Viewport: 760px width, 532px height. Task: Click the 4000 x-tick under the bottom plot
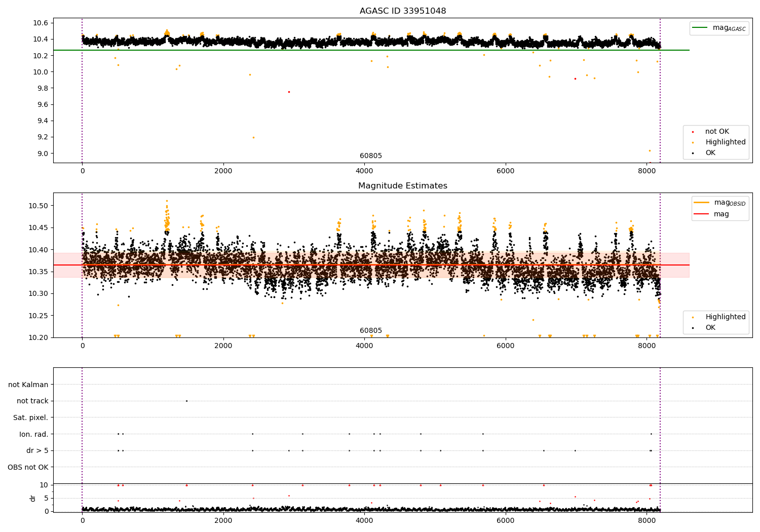[x=364, y=520]
